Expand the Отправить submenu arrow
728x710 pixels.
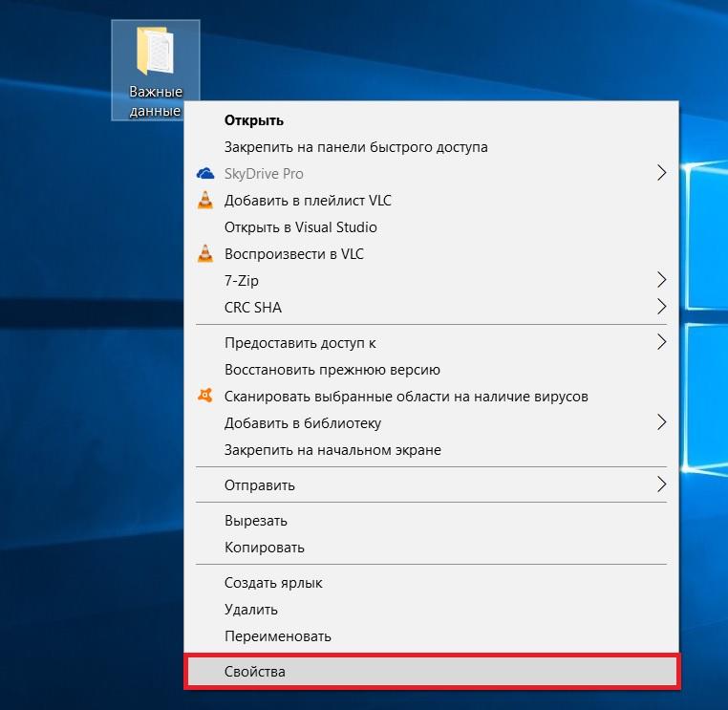pyautogui.click(x=662, y=484)
